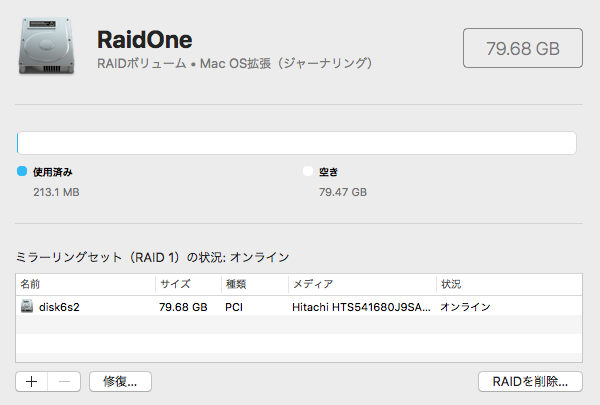Image resolution: width=600 pixels, height=405 pixels.
Task: Click the オンライン status cell in row
Action: 465,307
